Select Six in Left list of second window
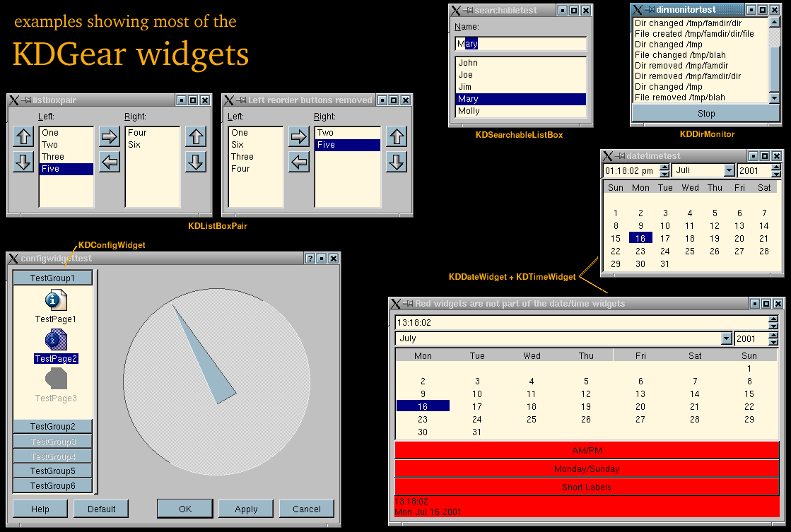Image resolution: width=791 pixels, height=532 pixels. (256, 145)
